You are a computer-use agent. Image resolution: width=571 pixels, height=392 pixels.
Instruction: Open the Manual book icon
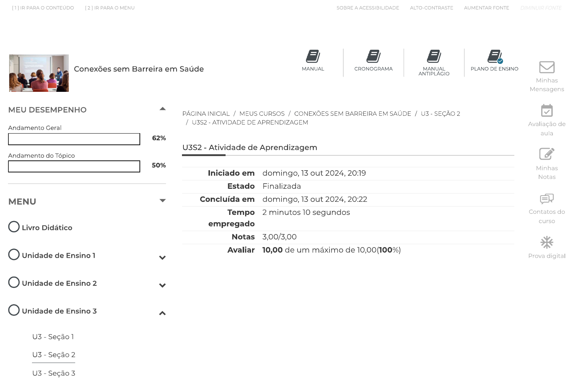pos(313,57)
